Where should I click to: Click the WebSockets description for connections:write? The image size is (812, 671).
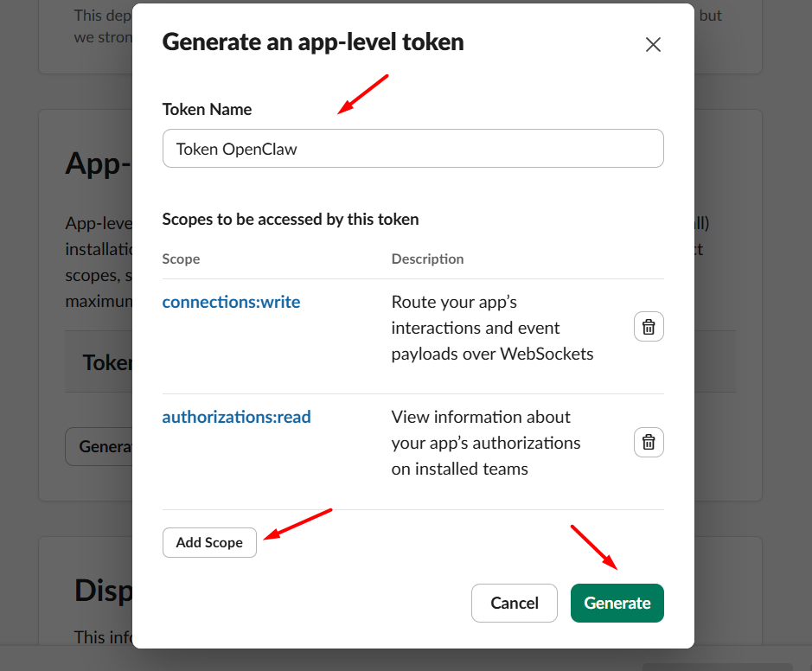[x=492, y=328]
